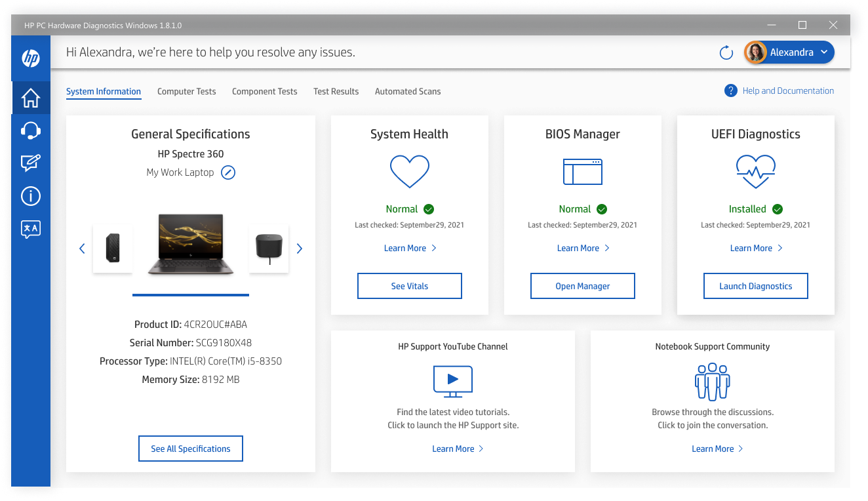Click See All Specifications button
The height and width of the screenshot is (501, 868).
[x=191, y=449]
